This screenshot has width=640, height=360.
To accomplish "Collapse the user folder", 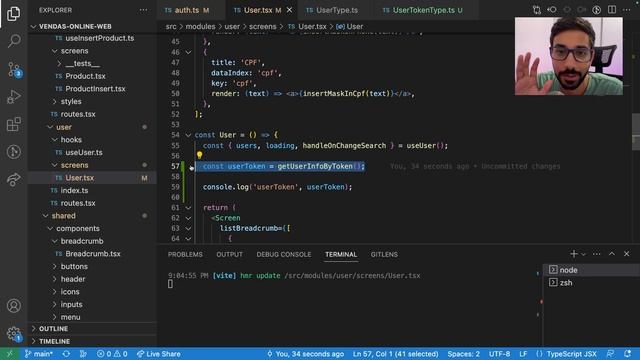I will tap(50, 127).
